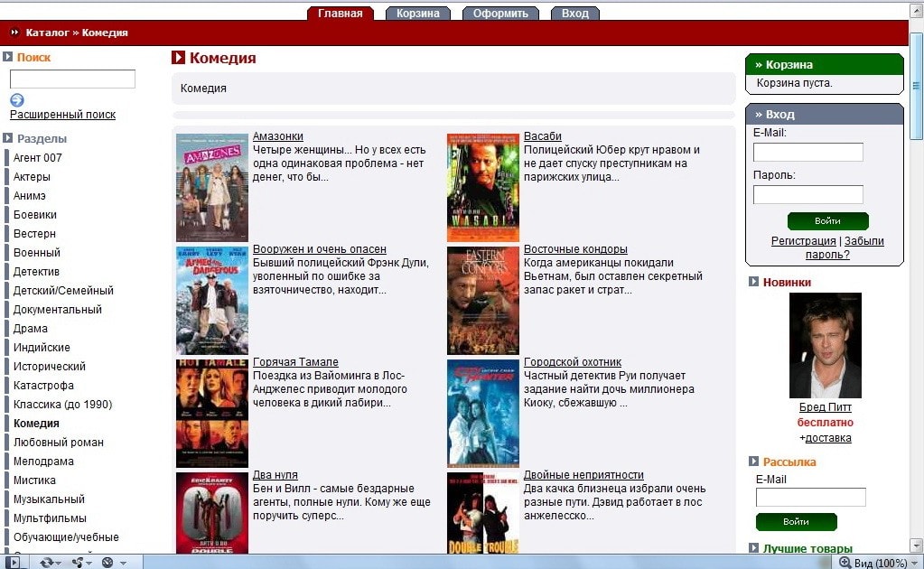Image resolution: width=924 pixels, height=569 pixels.
Task: Open dropdown arrow next to sync icon
Action: (x=59, y=563)
